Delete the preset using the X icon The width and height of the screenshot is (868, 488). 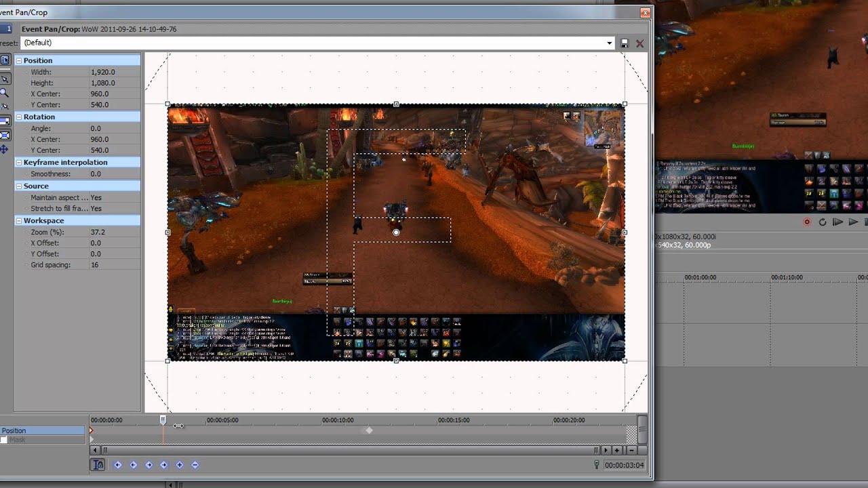click(x=639, y=43)
